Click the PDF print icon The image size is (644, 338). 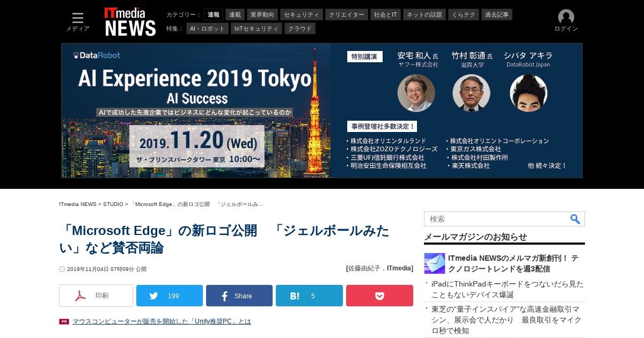80,296
